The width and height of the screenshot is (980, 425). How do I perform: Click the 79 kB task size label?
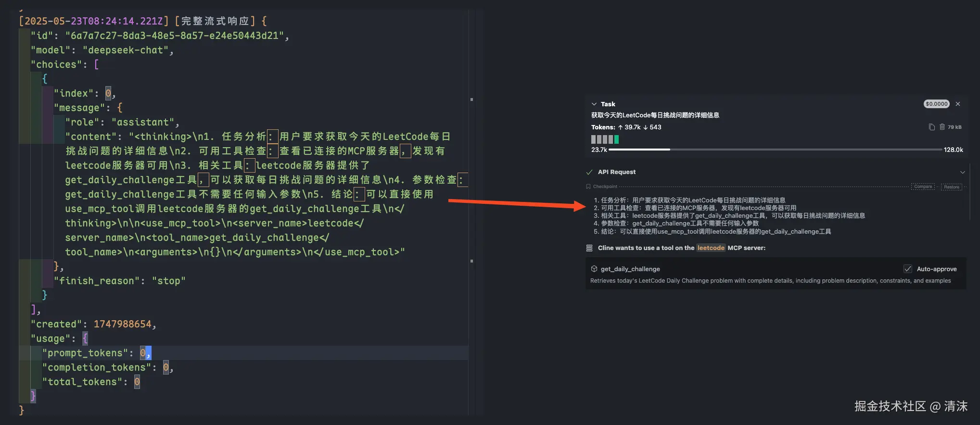(x=955, y=127)
